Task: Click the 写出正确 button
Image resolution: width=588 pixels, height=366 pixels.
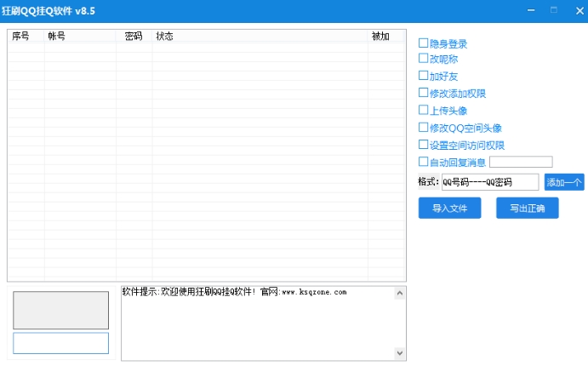Action: [528, 209]
